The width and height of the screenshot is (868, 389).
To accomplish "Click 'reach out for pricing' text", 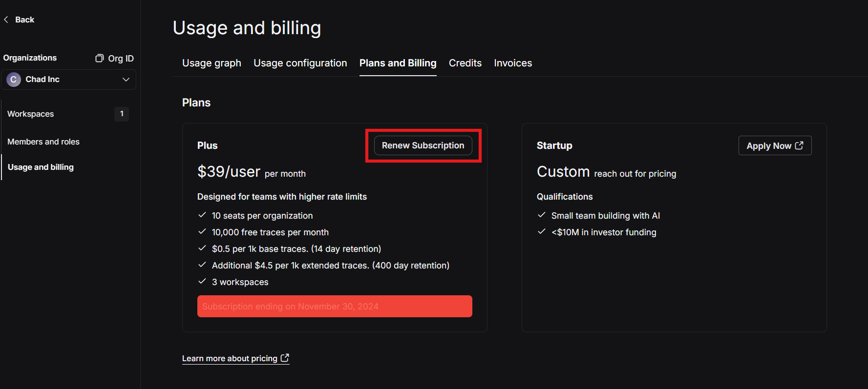I will 635,174.
